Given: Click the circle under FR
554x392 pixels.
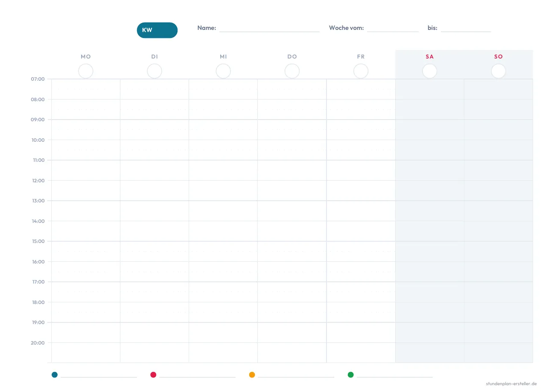Looking at the screenshot, I should coord(361,71).
